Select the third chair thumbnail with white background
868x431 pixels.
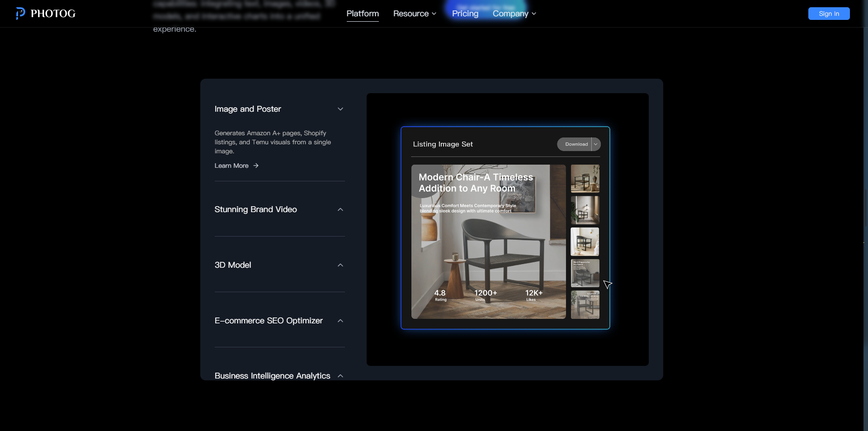point(585,242)
